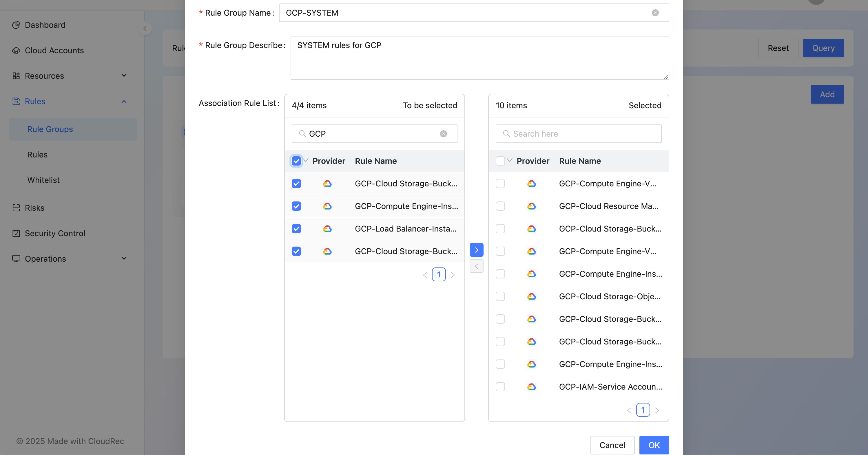Image resolution: width=868 pixels, height=455 pixels.
Task: Focus the Rule Group Describe textarea
Action: click(x=479, y=58)
